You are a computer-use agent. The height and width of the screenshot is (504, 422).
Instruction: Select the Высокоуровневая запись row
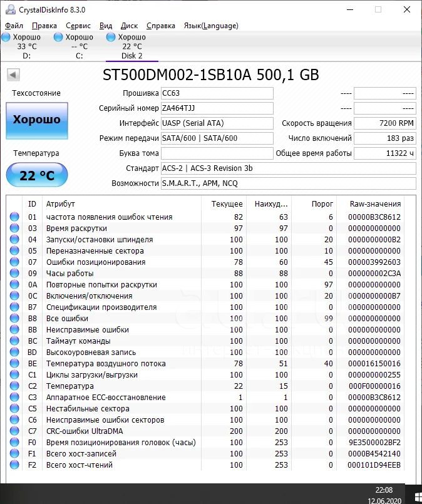coord(205,352)
